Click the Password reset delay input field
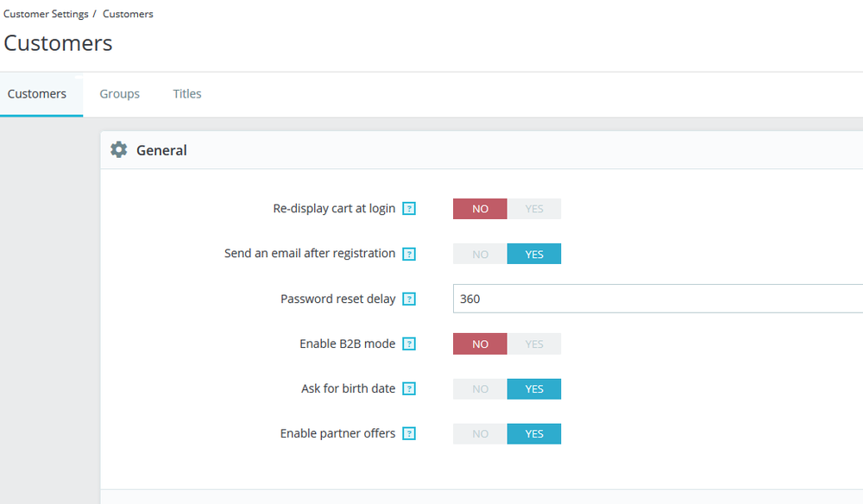The height and width of the screenshot is (504, 863). 656,299
